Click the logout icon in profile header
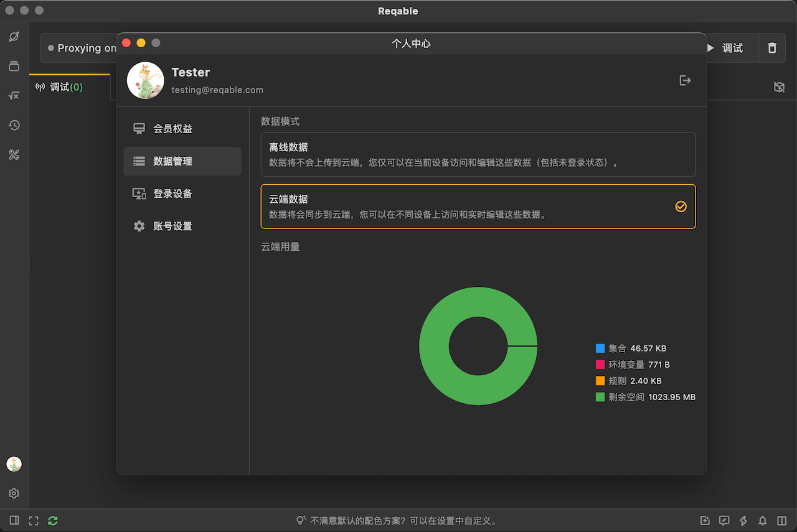 (x=685, y=80)
